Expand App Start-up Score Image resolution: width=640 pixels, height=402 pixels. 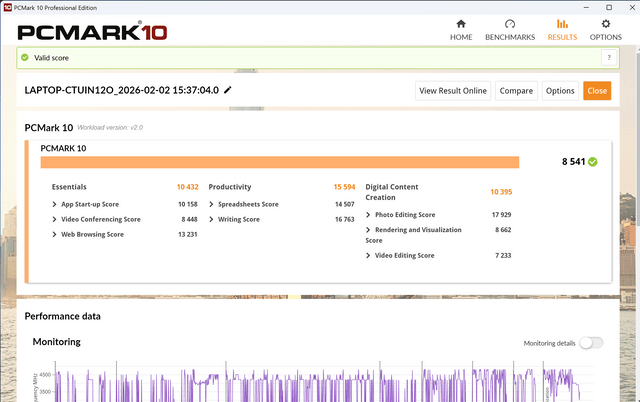54,204
